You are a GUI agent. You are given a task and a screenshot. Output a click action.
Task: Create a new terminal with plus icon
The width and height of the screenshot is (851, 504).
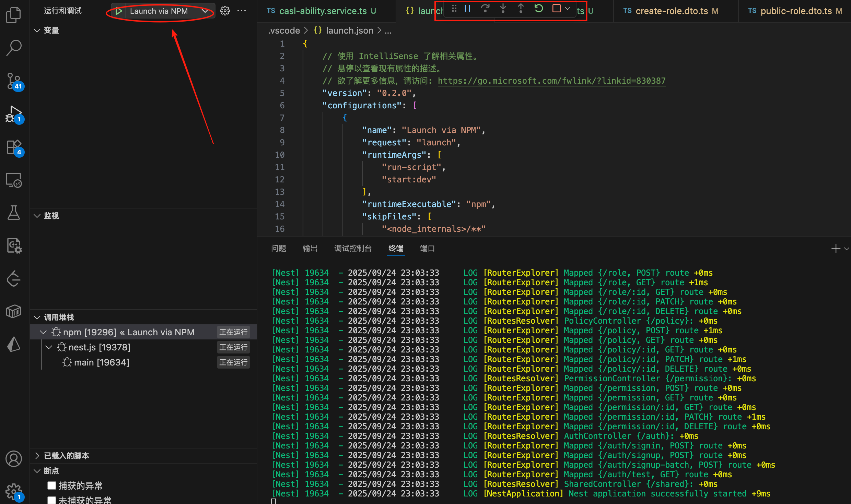tap(836, 248)
